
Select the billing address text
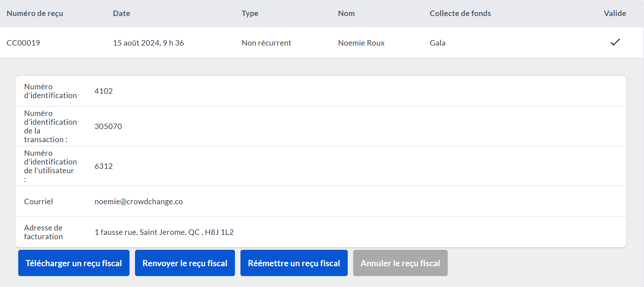click(164, 232)
